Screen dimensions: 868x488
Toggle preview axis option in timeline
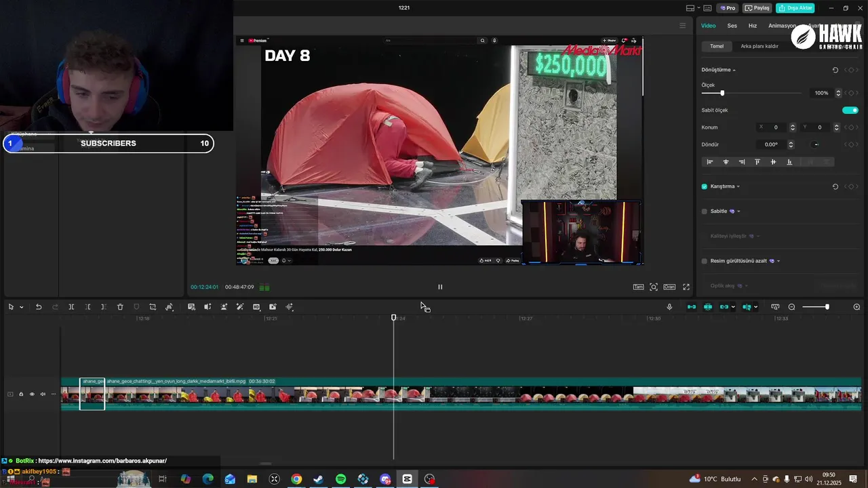click(747, 307)
